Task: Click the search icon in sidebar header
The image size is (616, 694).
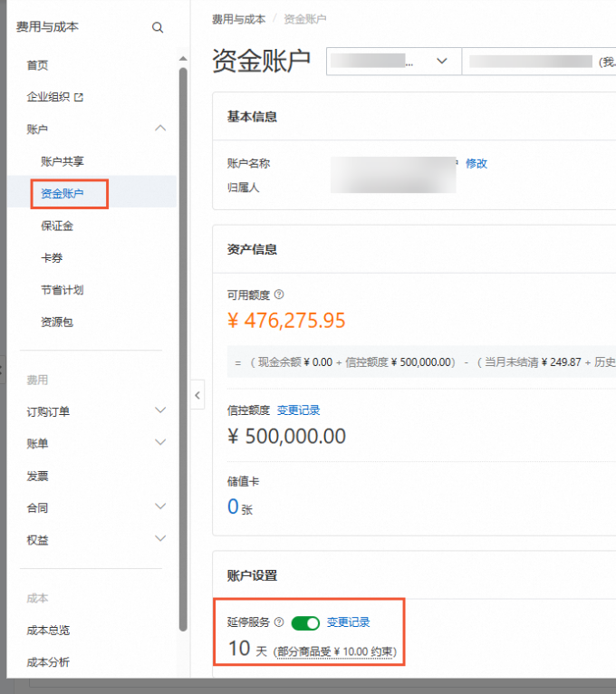Action: click(x=158, y=28)
